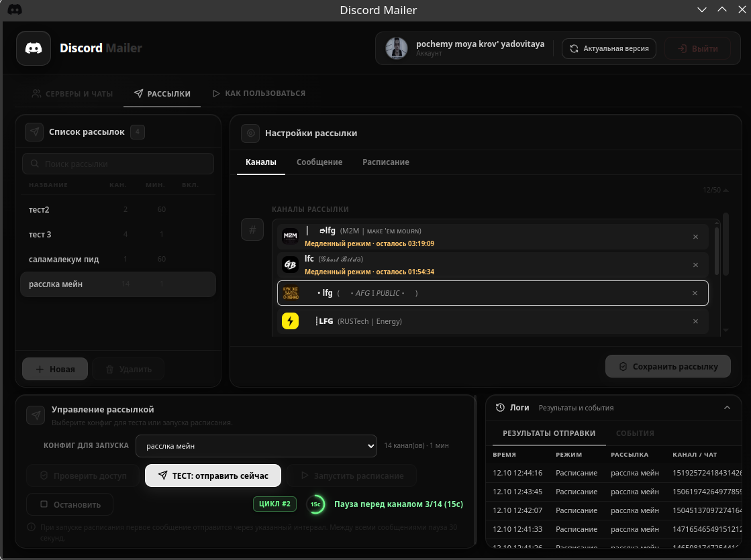Select the саламалекум пид mailing row
Viewport: 751px width, 560px height.
(118, 260)
